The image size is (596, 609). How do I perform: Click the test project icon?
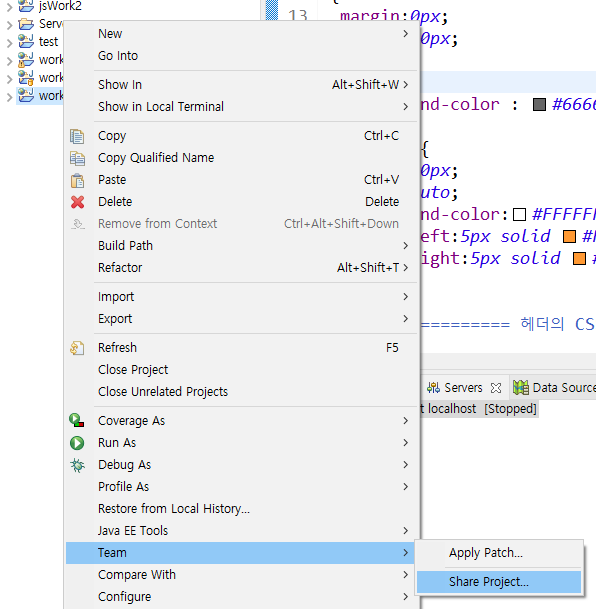26,42
